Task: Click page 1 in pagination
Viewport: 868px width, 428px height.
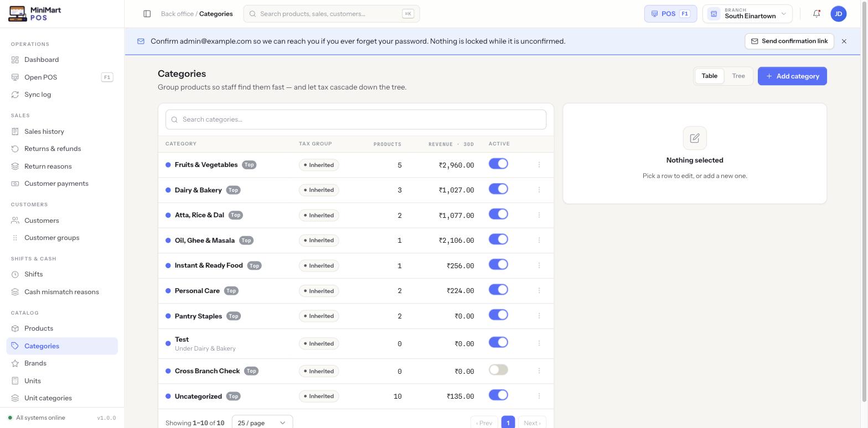Action: (508, 423)
